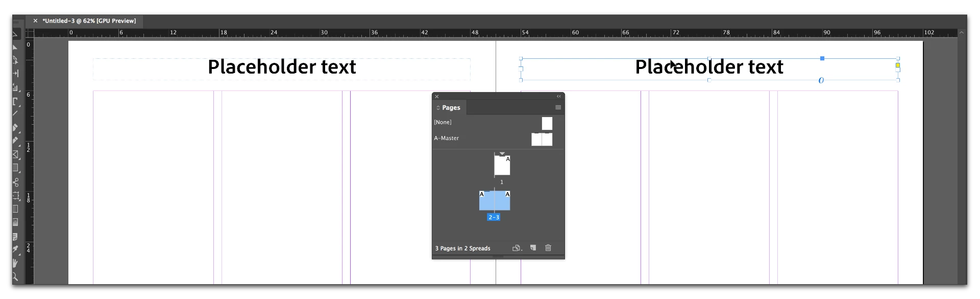Click the page number 1 label
The image size is (980, 299).
pos(502,182)
